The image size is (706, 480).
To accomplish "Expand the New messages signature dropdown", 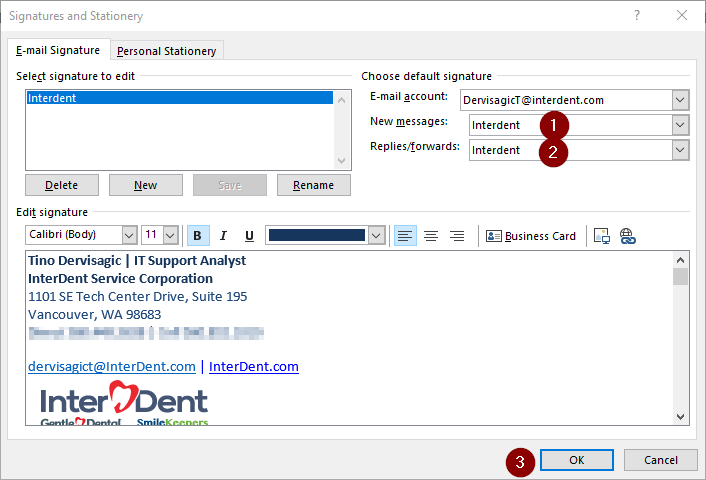I will click(x=680, y=125).
